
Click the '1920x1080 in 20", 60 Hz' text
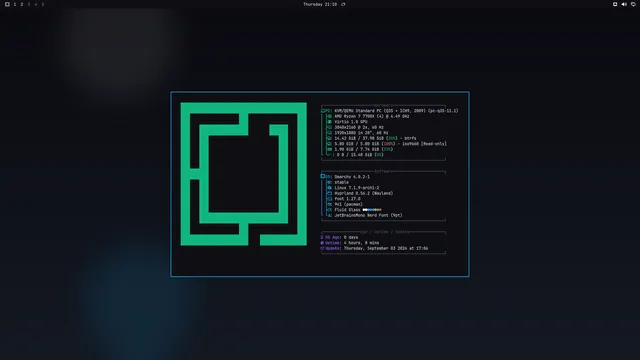(362, 133)
